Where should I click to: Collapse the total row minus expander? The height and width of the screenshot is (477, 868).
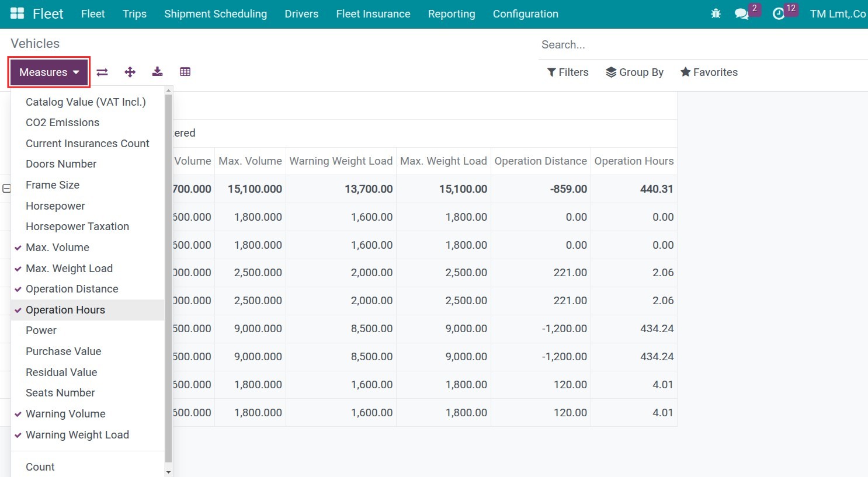pos(6,189)
